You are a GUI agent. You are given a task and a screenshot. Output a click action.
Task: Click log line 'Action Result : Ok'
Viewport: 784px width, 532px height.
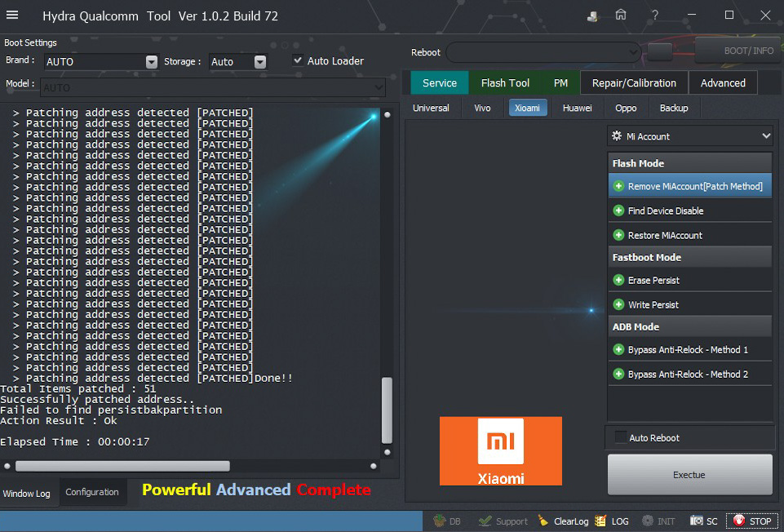click(59, 420)
